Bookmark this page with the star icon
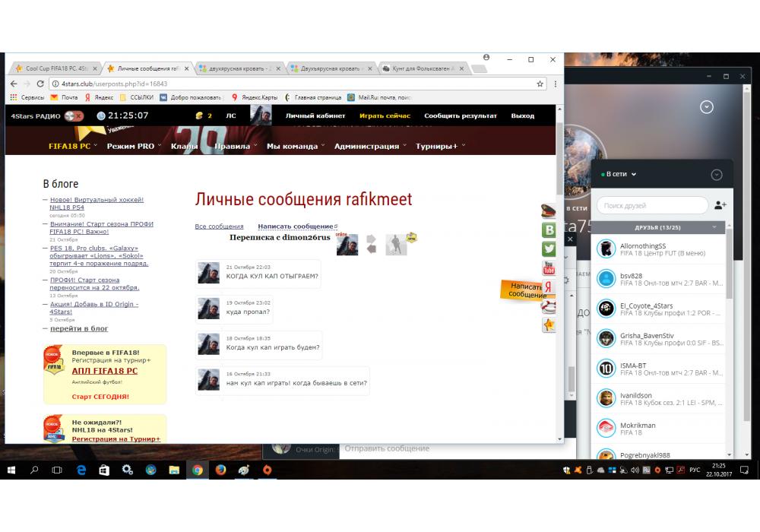760x532 pixels. (x=540, y=84)
